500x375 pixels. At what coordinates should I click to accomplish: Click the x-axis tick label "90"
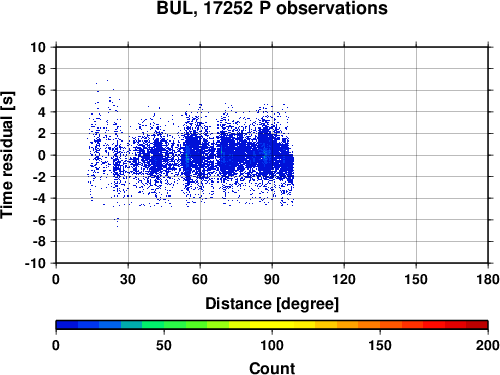272,279
